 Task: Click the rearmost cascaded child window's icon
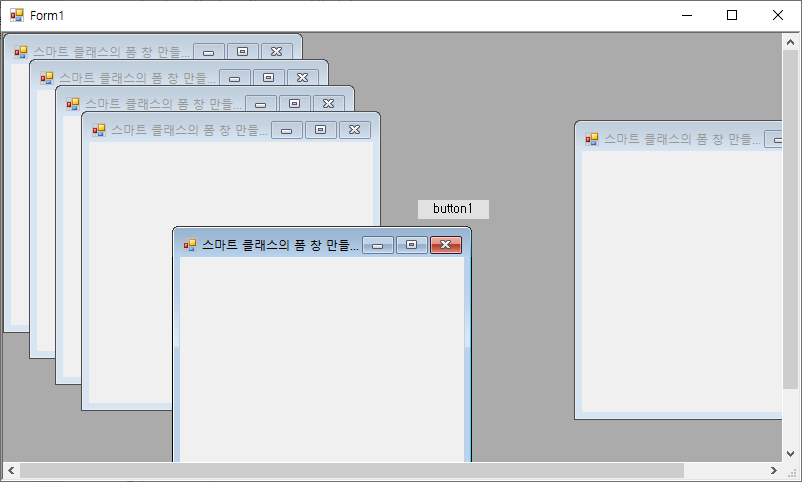[20, 52]
